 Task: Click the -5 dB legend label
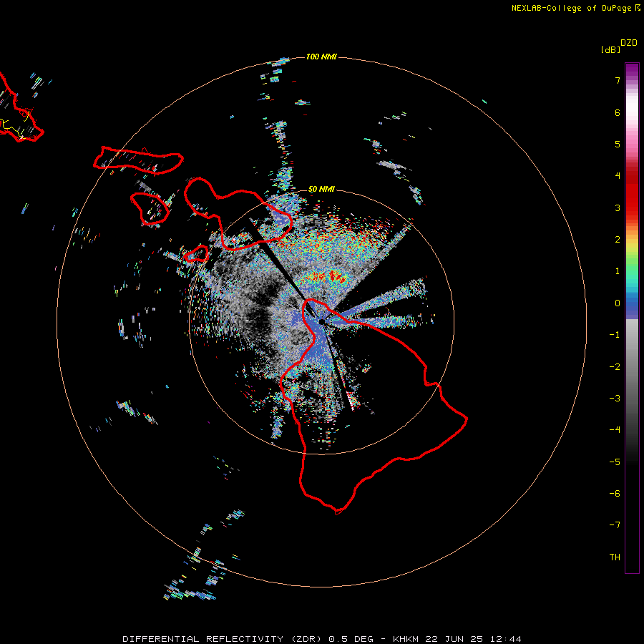click(615, 462)
